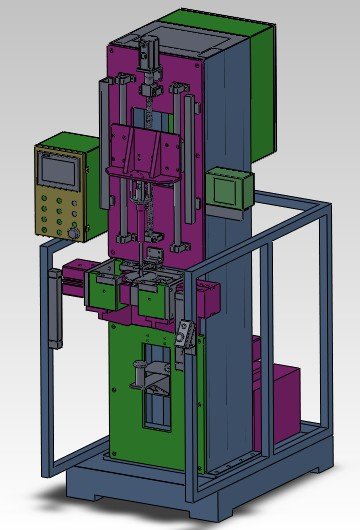Select the gray vertical handle on left frame
This screenshot has width=360, height=530.
(55, 309)
